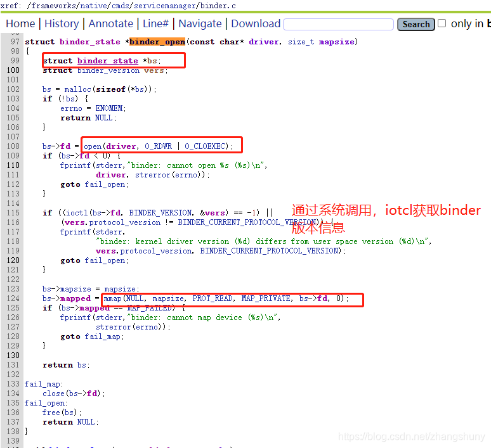The width and height of the screenshot is (491, 448).
Task: Click size_t type link on line 97
Action: pyautogui.click(x=301, y=42)
